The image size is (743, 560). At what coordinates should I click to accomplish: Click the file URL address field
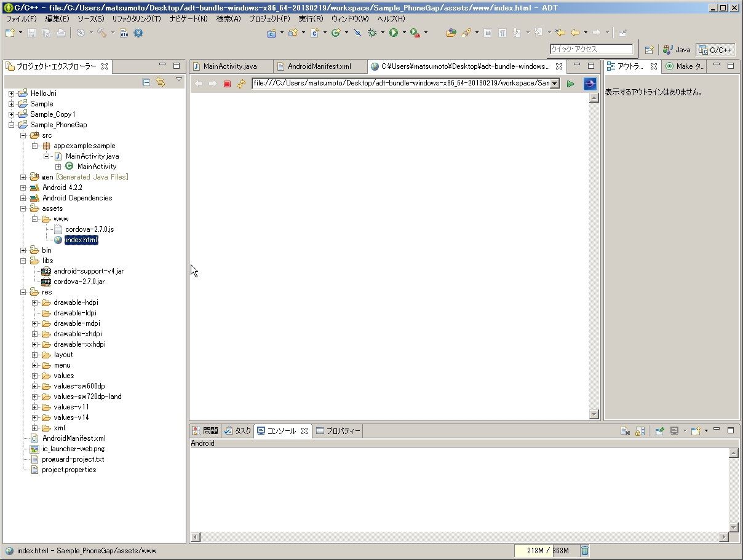pyautogui.click(x=401, y=84)
